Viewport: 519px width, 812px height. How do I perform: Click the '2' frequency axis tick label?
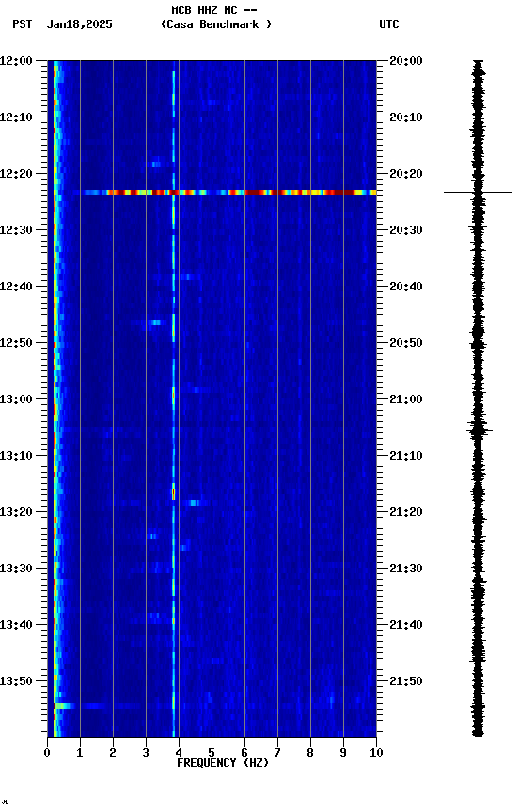tap(113, 753)
